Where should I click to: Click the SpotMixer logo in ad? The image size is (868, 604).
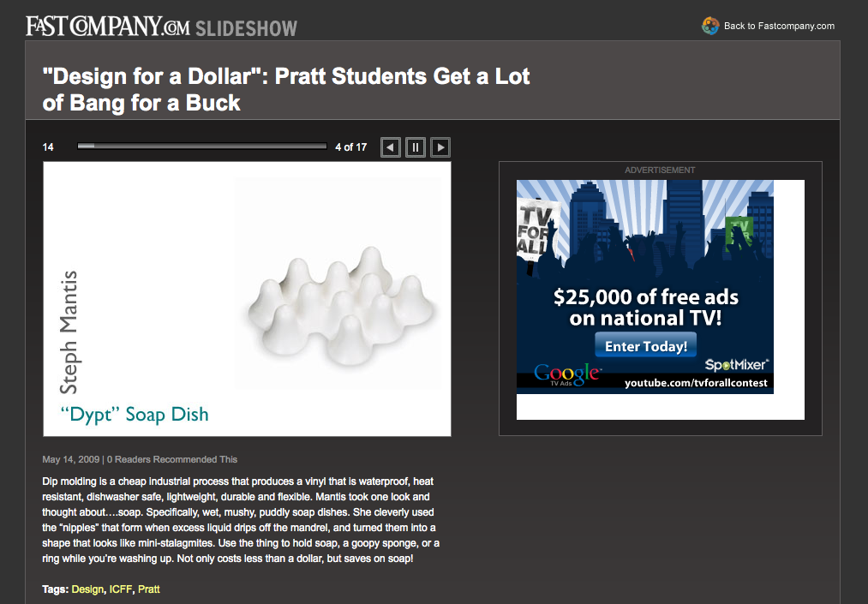[737, 365]
